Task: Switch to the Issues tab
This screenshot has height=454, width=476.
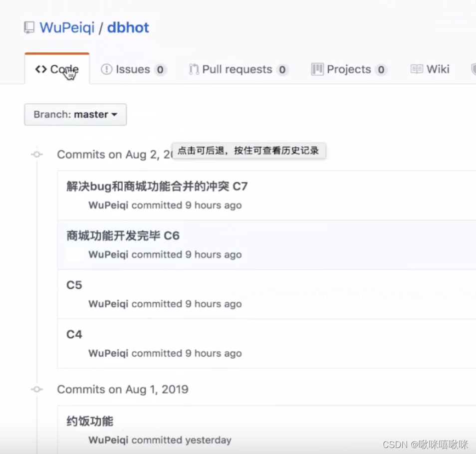Action: (x=134, y=69)
